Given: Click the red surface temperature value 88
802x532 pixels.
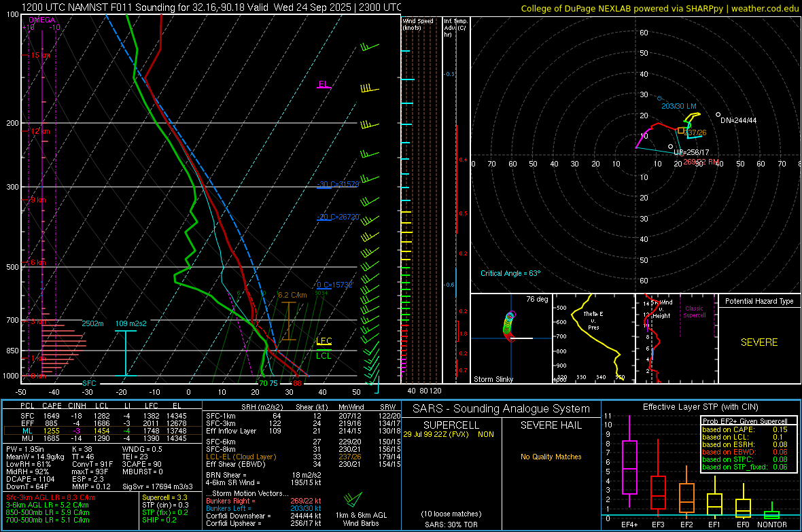Looking at the screenshot, I should pos(297,384).
